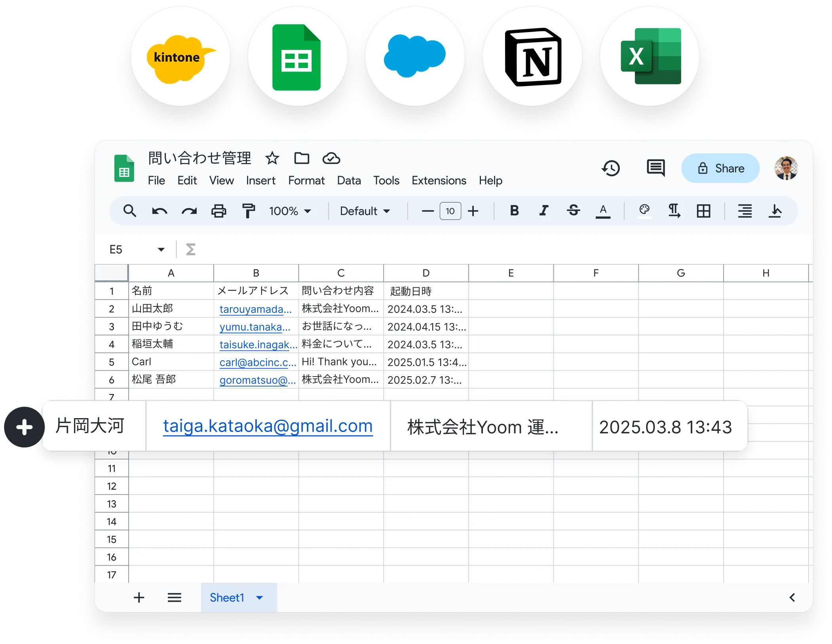Click the borders grid icon
The width and height of the screenshot is (832, 644).
click(x=703, y=211)
